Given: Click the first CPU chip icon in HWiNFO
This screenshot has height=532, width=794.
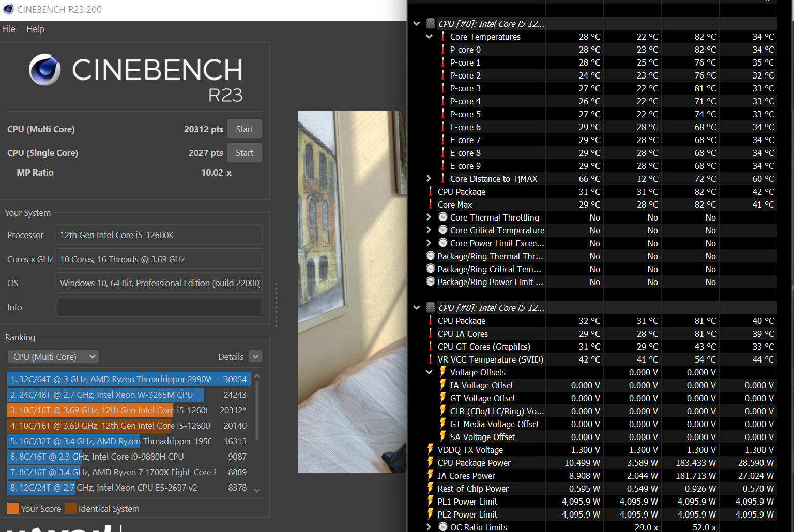Looking at the screenshot, I should coord(430,24).
